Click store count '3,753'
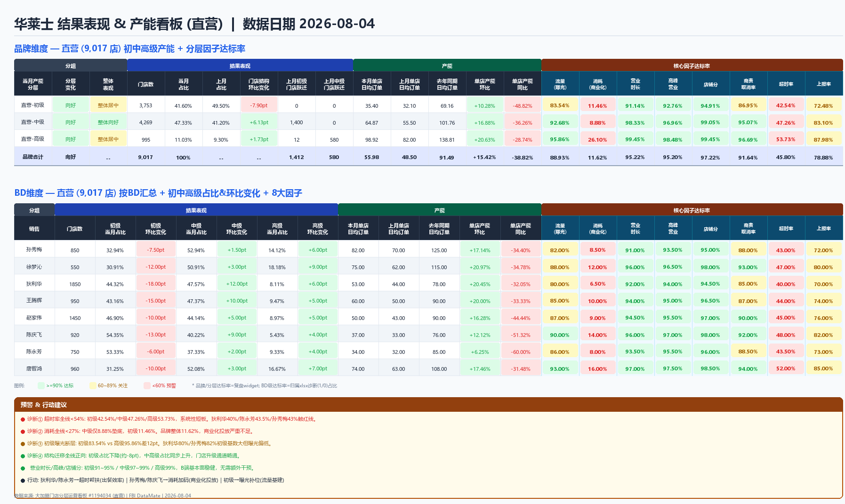Screen dimensions: 845x504 point(146,106)
